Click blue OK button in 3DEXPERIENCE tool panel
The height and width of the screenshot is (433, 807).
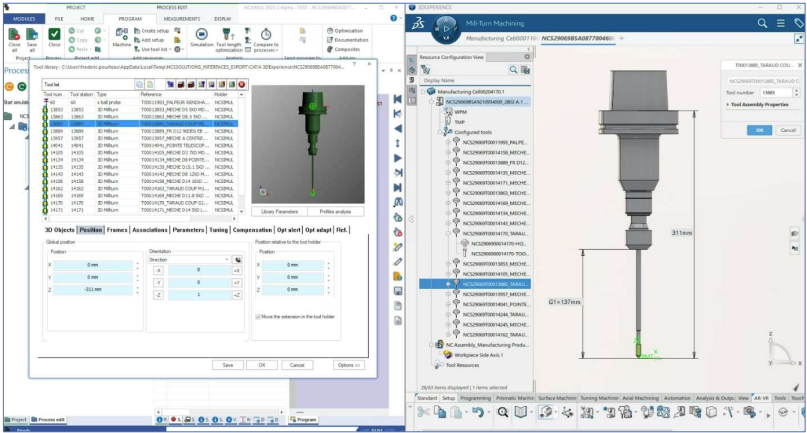click(759, 130)
